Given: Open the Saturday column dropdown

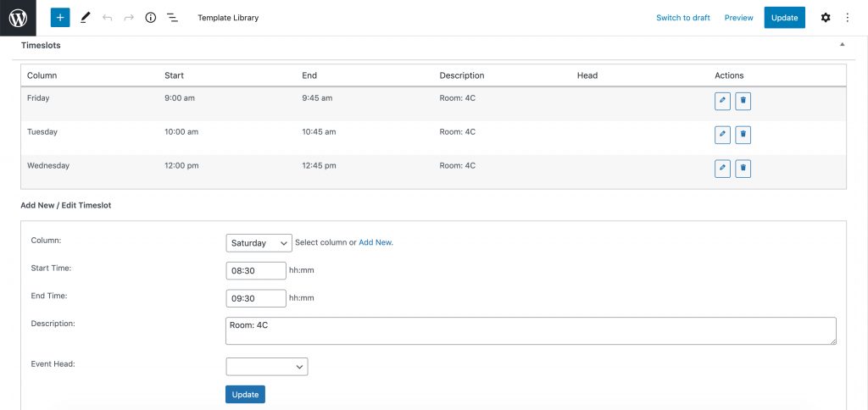Looking at the screenshot, I should pos(259,243).
